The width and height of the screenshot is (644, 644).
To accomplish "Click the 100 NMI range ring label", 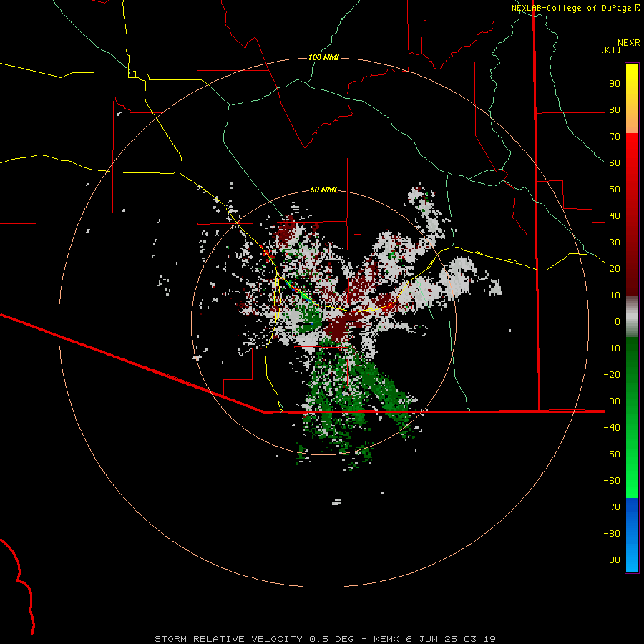I will click(x=323, y=57).
